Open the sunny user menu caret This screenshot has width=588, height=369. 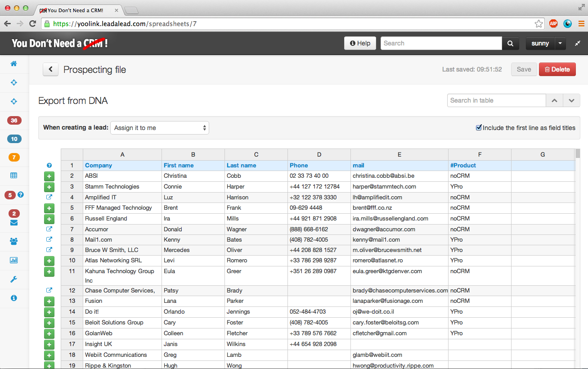560,43
